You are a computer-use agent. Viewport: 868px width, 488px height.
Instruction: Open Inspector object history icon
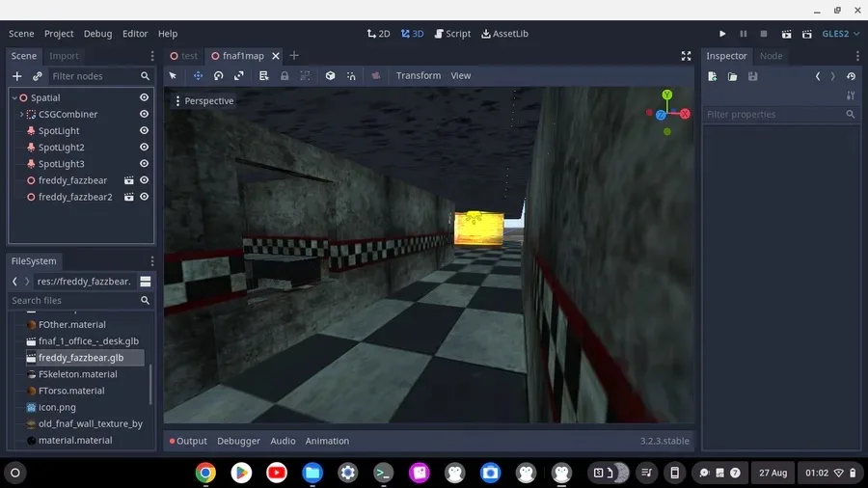(x=852, y=76)
